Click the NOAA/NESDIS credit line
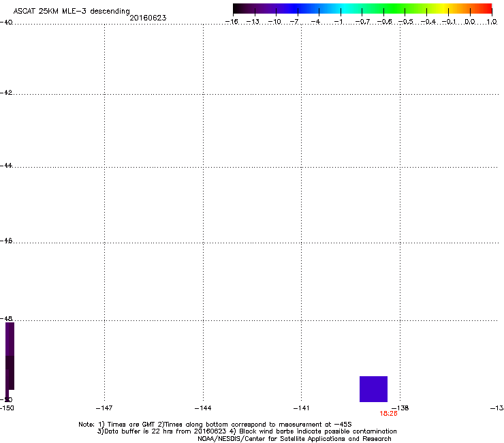Viewport: 504px width, 443px height. point(294,439)
